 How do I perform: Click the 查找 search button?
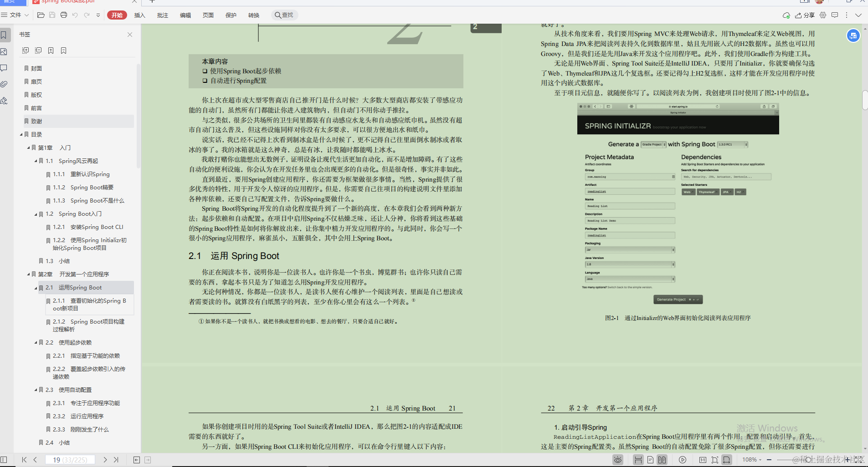(284, 15)
